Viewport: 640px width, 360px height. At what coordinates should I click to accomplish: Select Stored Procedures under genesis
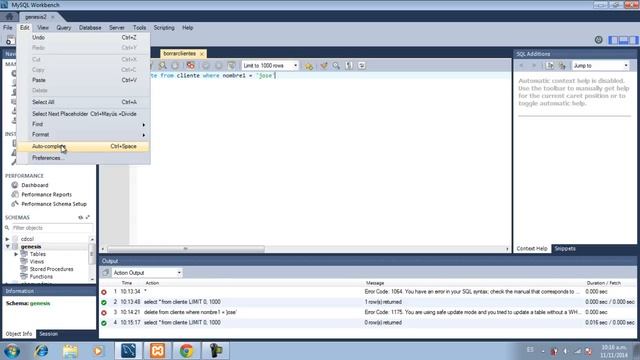[51, 269]
